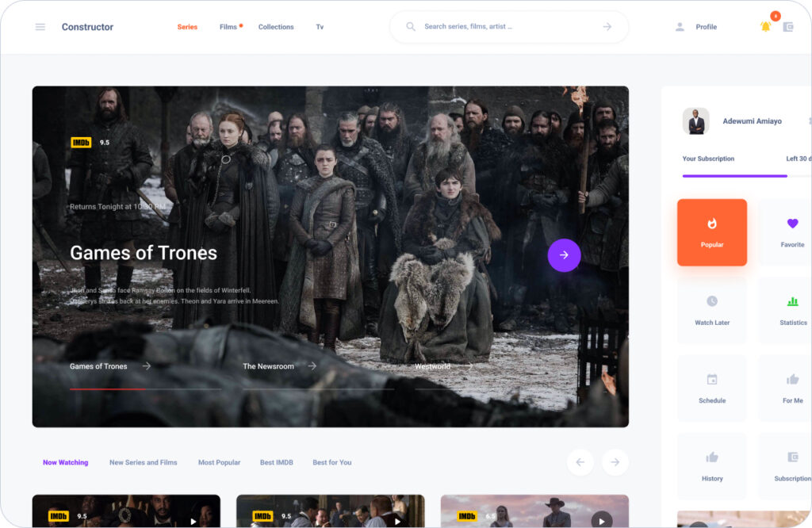The width and height of the screenshot is (812, 528).
Task: Click the search series input field
Action: tap(507, 27)
